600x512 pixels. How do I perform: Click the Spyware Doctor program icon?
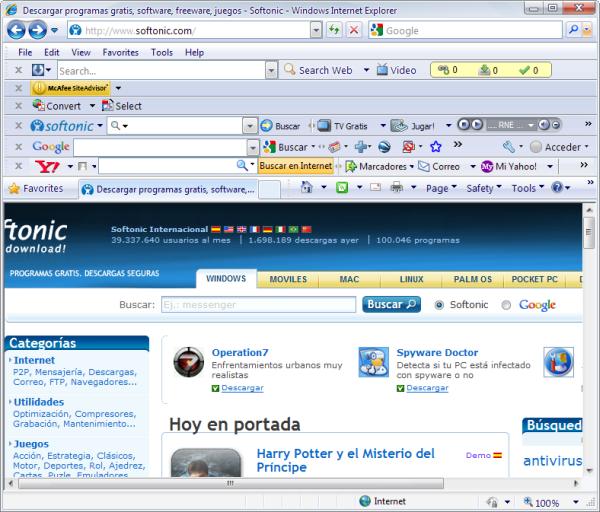(374, 362)
